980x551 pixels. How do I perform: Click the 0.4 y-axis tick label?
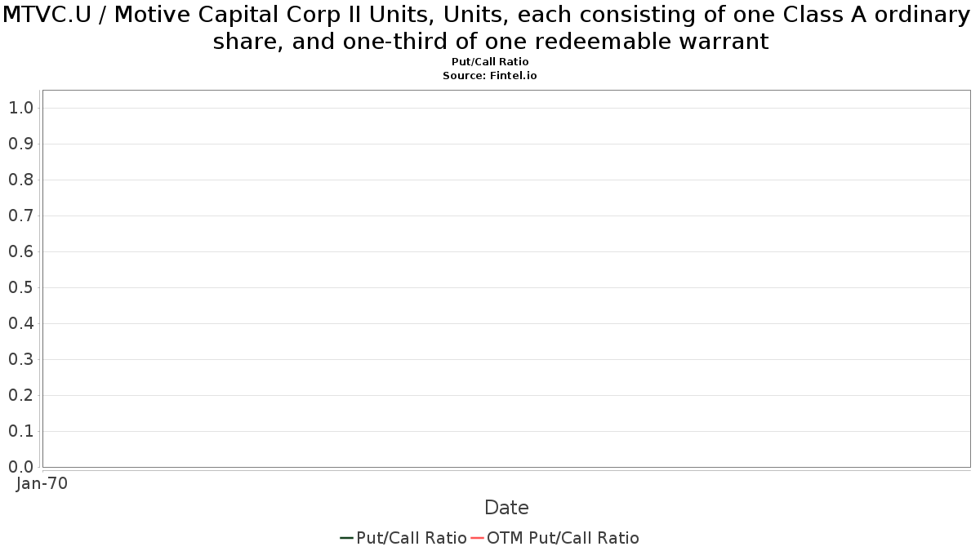click(20, 323)
